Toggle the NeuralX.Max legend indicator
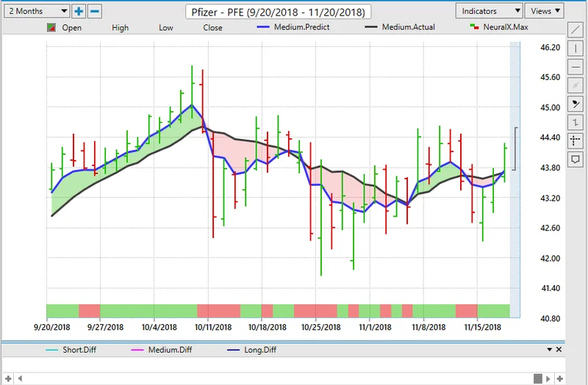 click(x=498, y=28)
